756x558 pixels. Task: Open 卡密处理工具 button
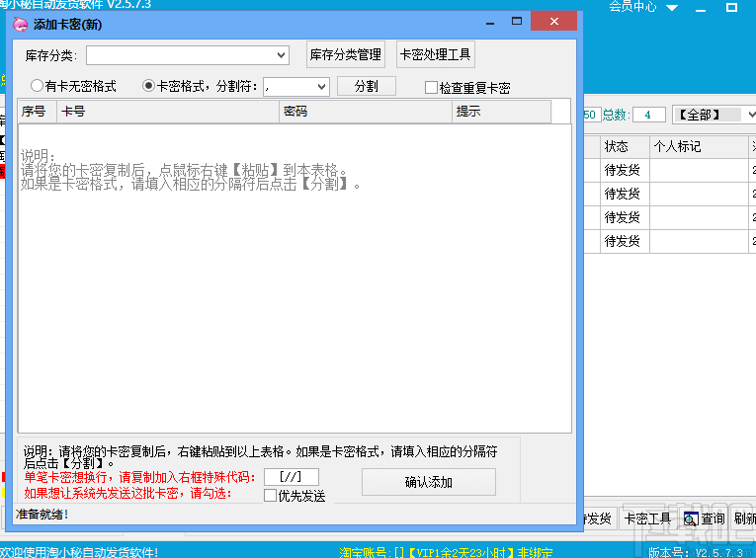tap(436, 54)
